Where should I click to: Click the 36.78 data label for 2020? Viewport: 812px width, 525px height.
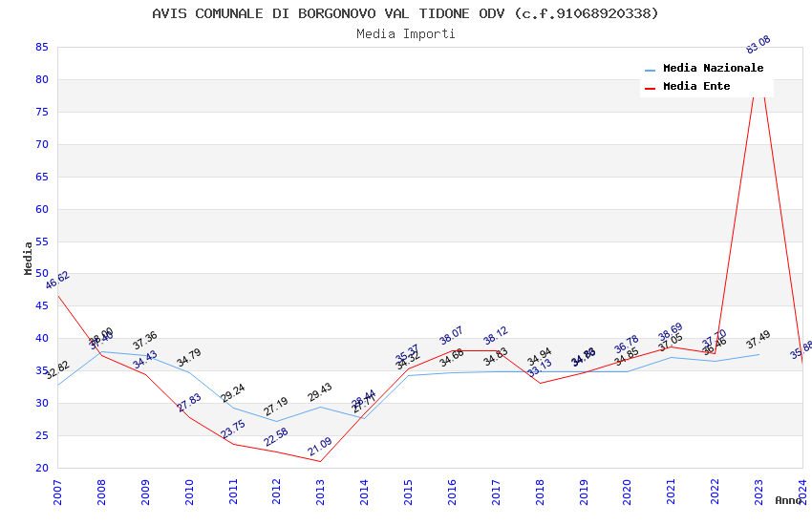pos(627,344)
